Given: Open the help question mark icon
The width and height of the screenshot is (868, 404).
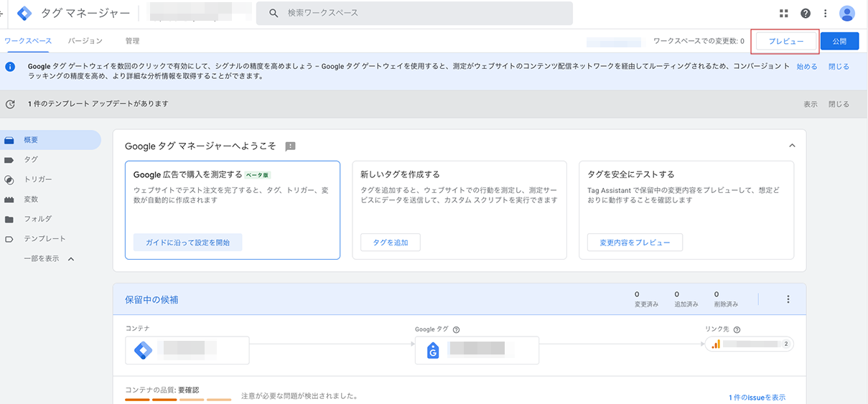Looking at the screenshot, I should (806, 13).
